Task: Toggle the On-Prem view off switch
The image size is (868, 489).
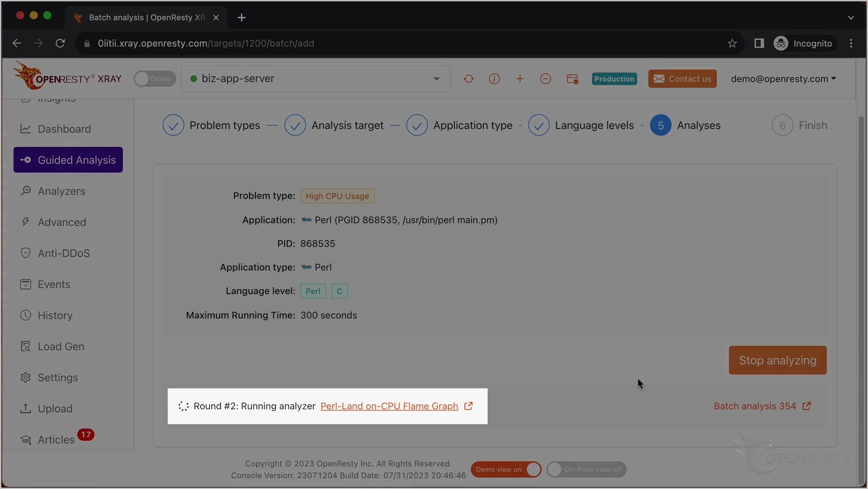Action: coord(586,469)
